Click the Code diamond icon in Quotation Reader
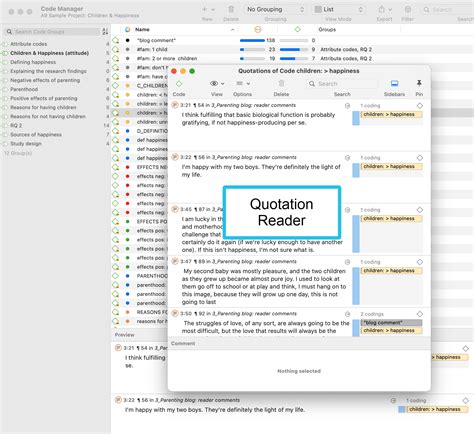474x434 pixels. [179, 83]
